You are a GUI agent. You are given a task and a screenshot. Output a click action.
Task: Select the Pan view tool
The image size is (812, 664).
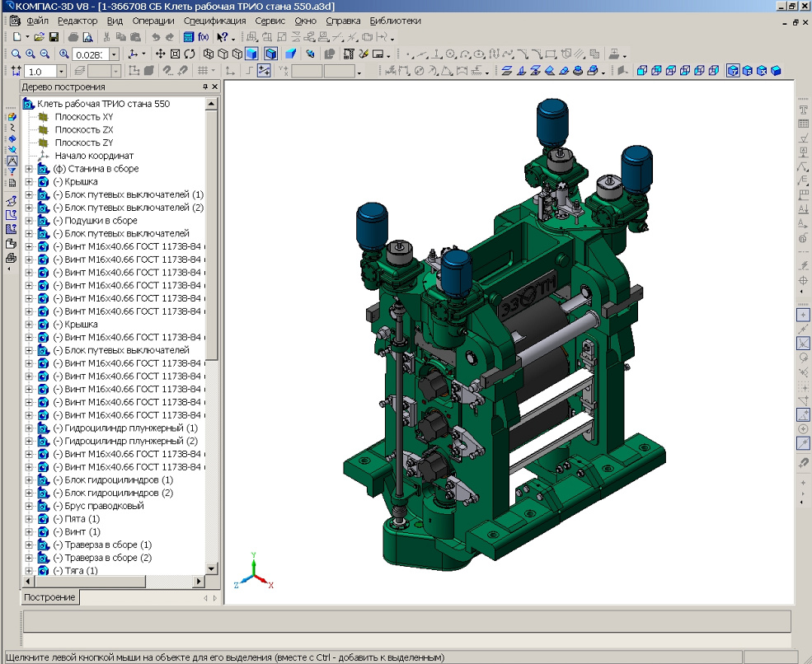click(162, 54)
